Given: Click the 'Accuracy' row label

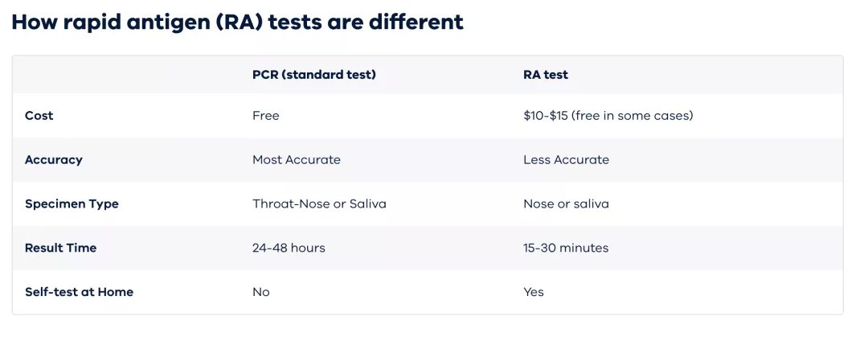Looking at the screenshot, I should pos(54,159).
